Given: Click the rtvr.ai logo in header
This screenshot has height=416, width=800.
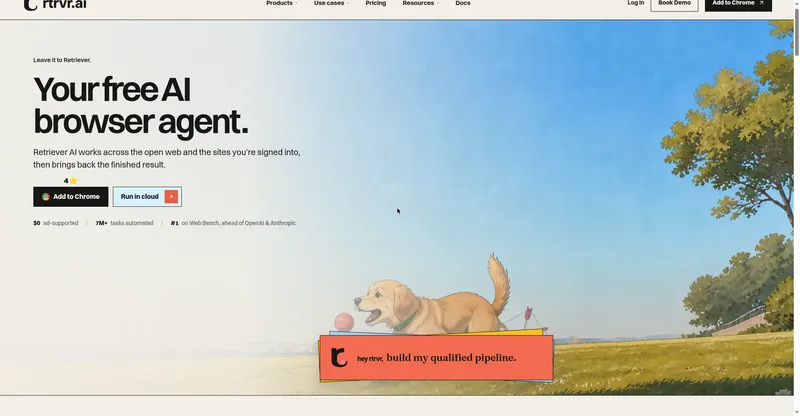Looking at the screenshot, I should pyautogui.click(x=55, y=4).
